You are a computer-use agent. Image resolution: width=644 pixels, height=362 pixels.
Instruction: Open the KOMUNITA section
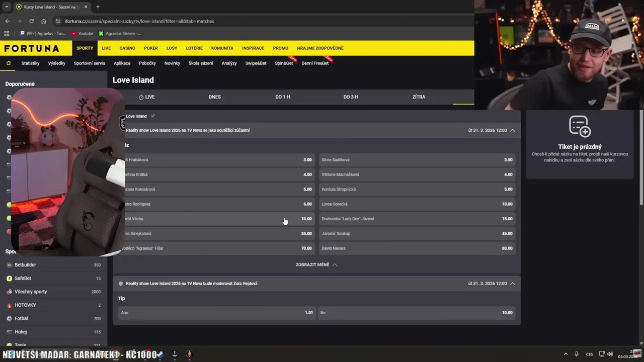(x=222, y=48)
